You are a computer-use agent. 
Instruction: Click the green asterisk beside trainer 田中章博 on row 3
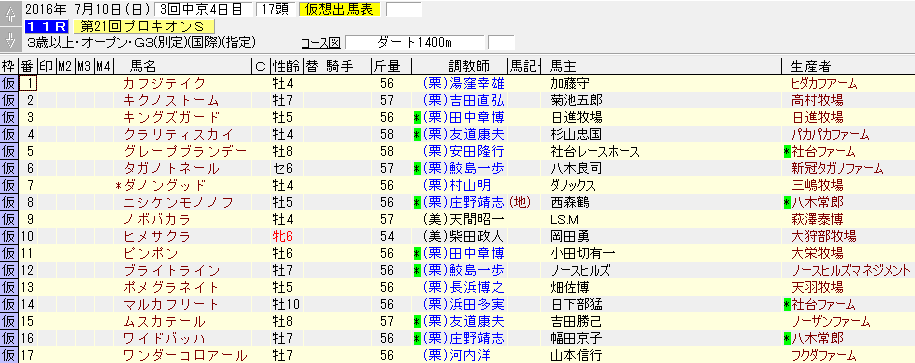coord(417,117)
